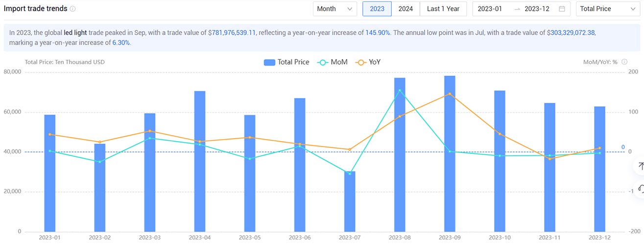Click the calendar icon in date range
Viewport: 644px width, 245px height.
(562, 9)
